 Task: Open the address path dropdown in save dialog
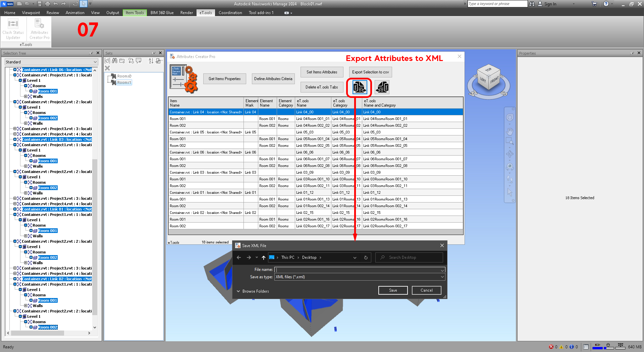tap(355, 257)
